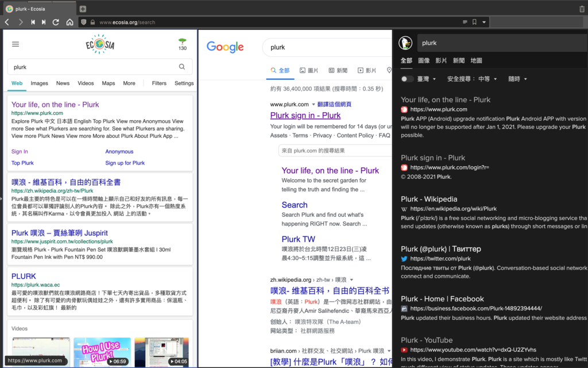This screenshot has width=588, height=368.
Task: Click the Google logo
Action: coord(225,47)
